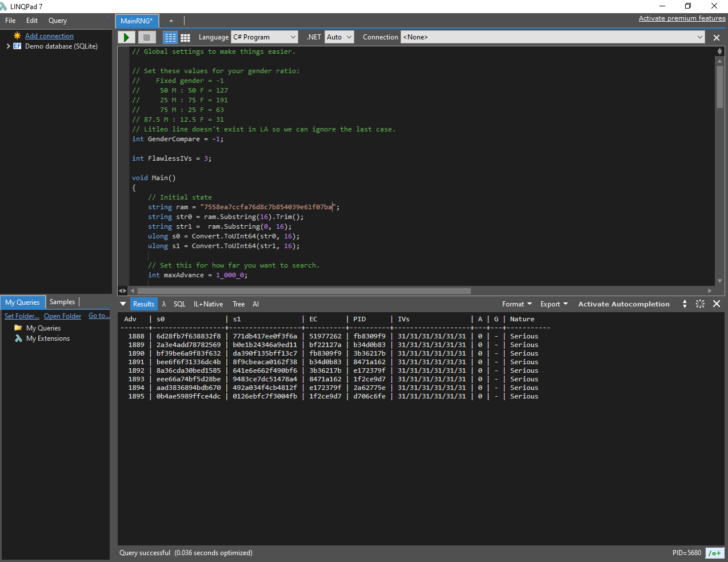Click the editor split handle above the scrollbar
The image size is (728, 562).
tap(720, 51)
